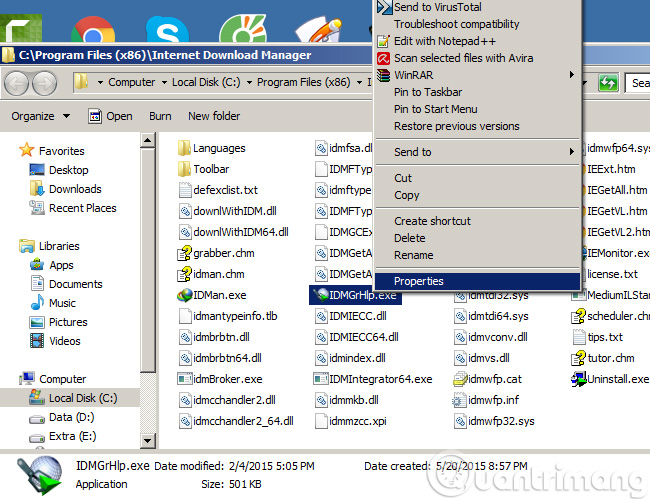The width and height of the screenshot is (650, 500).
Task: Select IDMan.exe application icon
Action: [184, 295]
